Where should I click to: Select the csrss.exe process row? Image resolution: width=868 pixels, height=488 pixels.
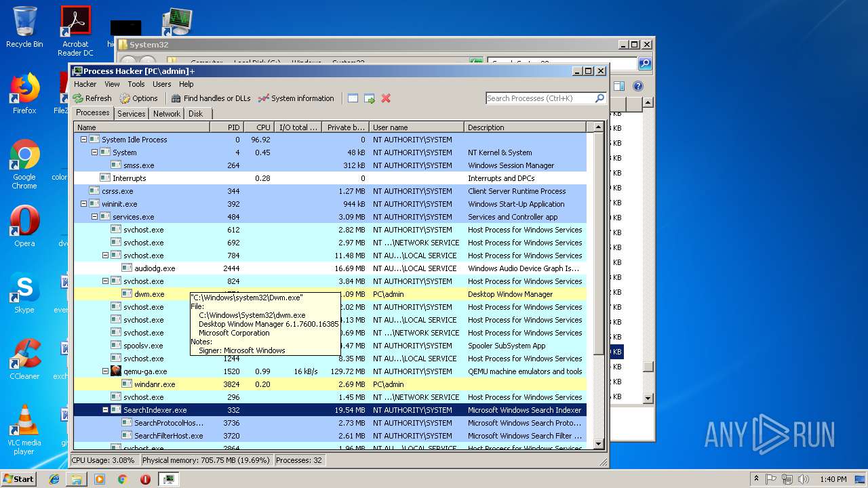330,191
